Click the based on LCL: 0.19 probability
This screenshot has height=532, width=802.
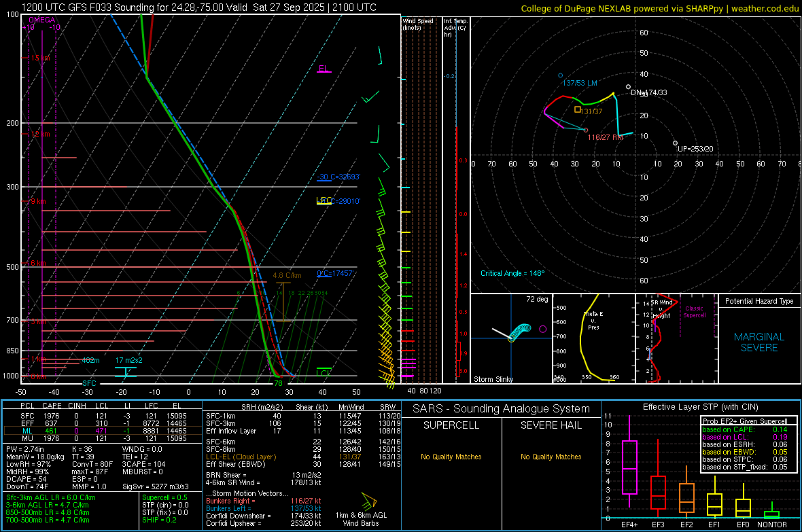[745, 437]
